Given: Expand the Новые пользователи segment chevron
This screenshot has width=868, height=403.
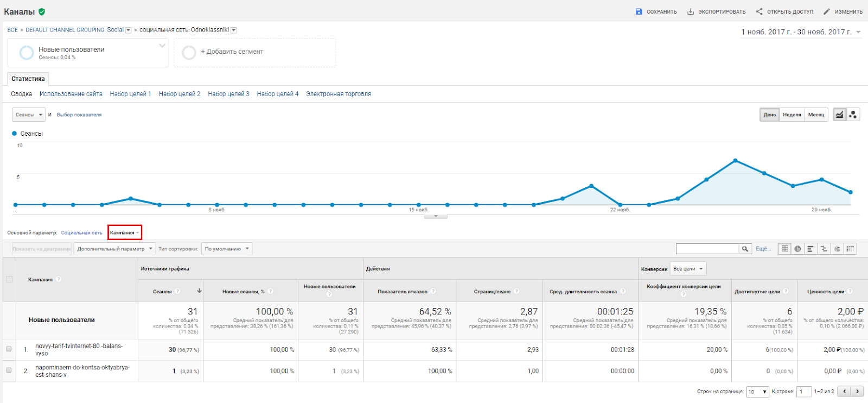Looking at the screenshot, I should (x=162, y=46).
